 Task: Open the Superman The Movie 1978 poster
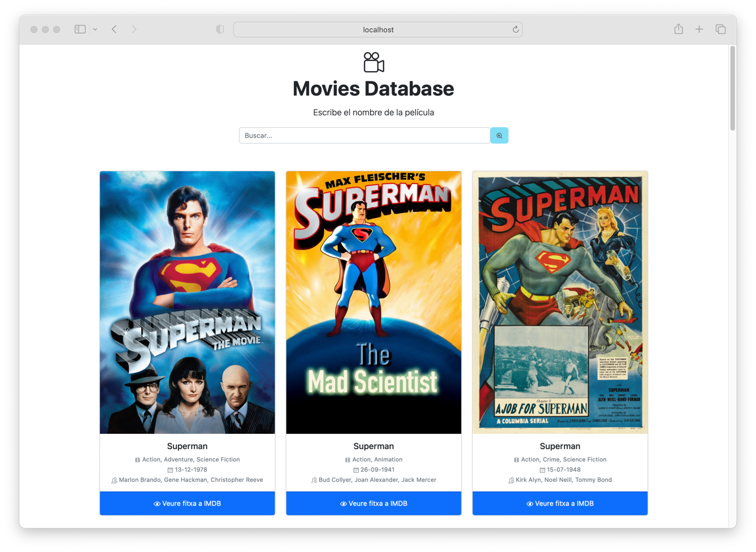coord(188,303)
